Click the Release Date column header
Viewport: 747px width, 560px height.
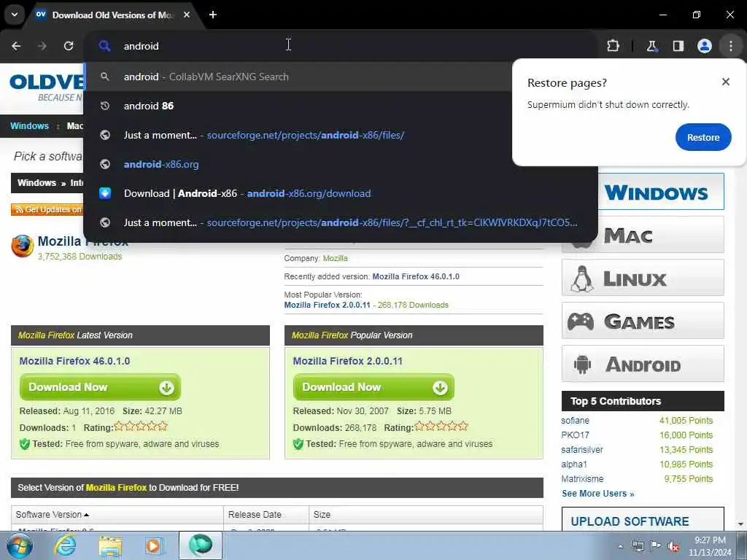click(255, 515)
